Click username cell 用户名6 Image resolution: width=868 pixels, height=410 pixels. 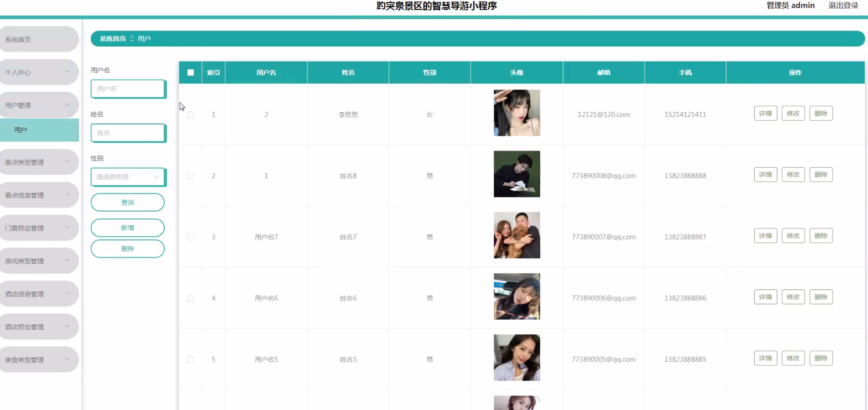(x=266, y=298)
